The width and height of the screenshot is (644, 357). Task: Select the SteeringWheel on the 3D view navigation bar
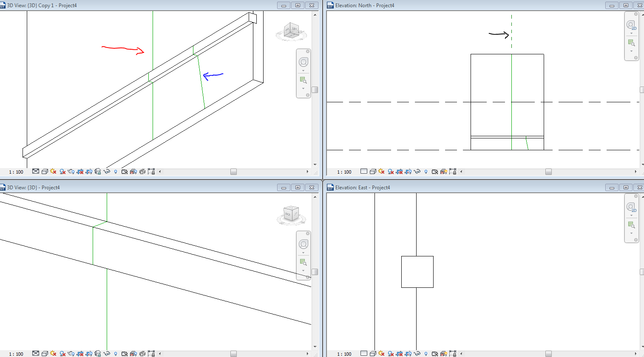[x=304, y=245]
